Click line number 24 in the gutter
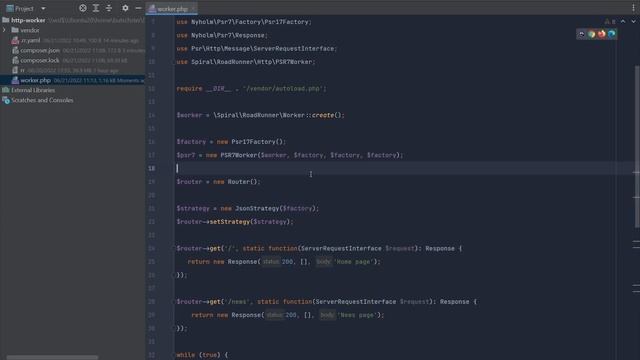The width and height of the screenshot is (640, 360). (x=152, y=248)
